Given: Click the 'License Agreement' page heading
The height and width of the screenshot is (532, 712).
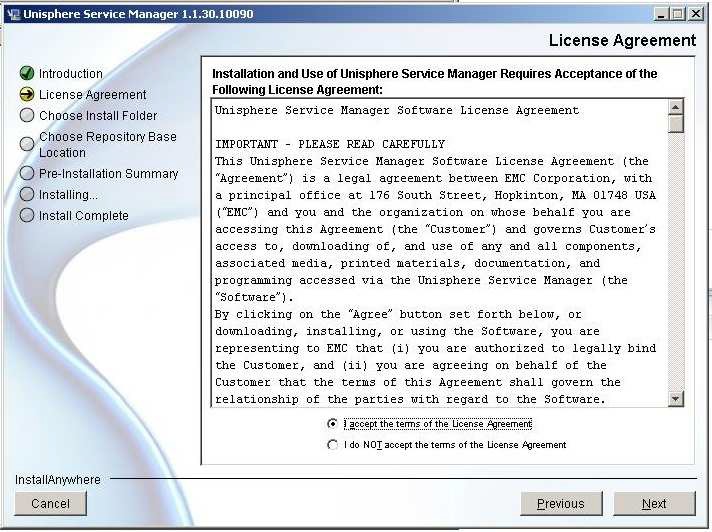Looking at the screenshot, I should (x=622, y=40).
